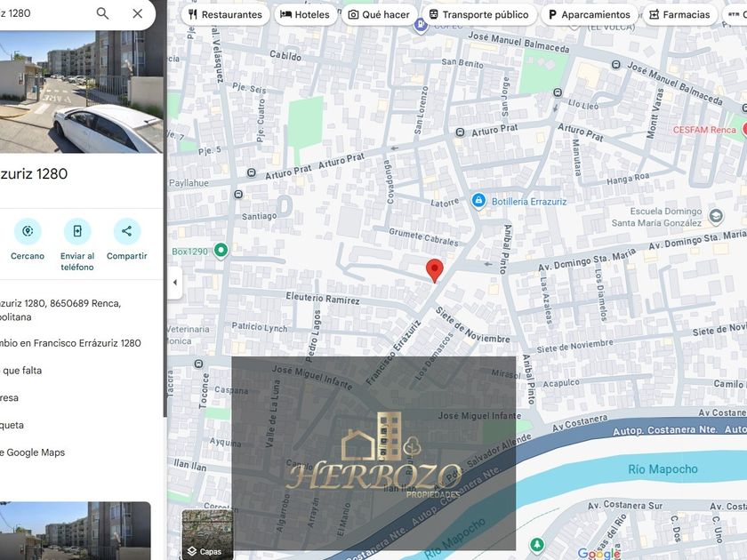Click the Patricio Lynch street label
This screenshot has height=560, width=747.
coord(259,327)
